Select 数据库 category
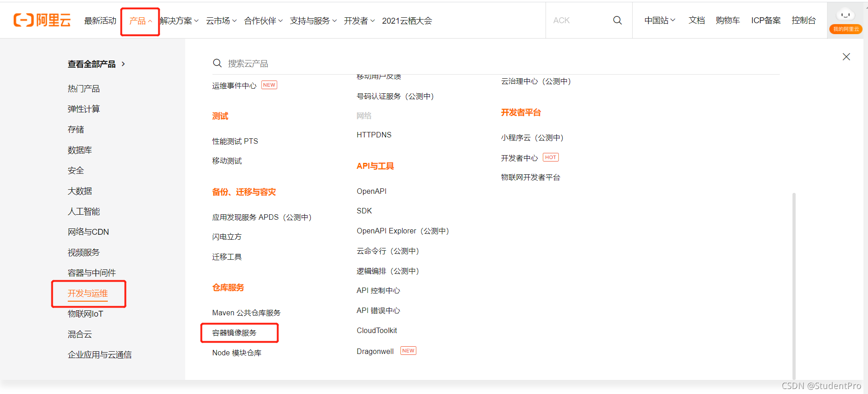Image resolution: width=868 pixels, height=394 pixels. (80, 150)
